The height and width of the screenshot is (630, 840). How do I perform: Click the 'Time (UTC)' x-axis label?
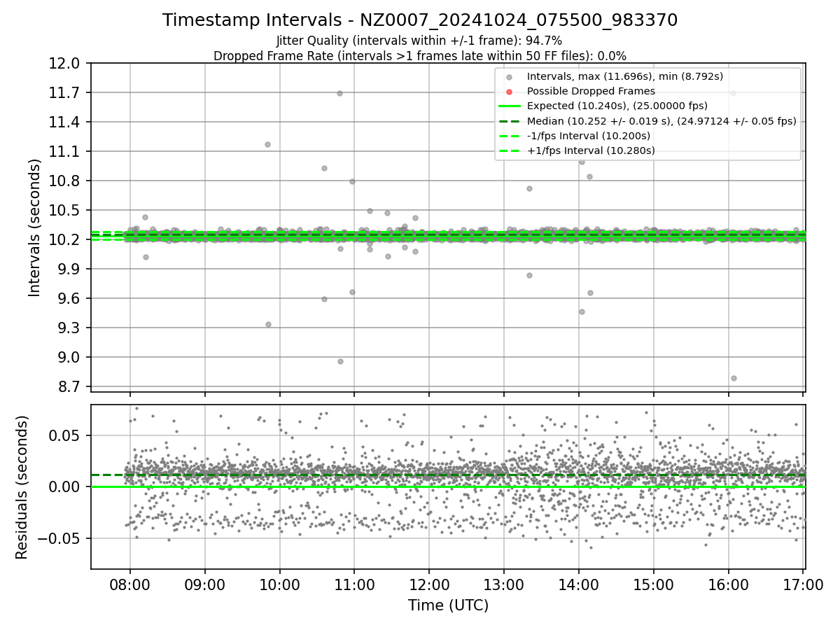click(448, 605)
